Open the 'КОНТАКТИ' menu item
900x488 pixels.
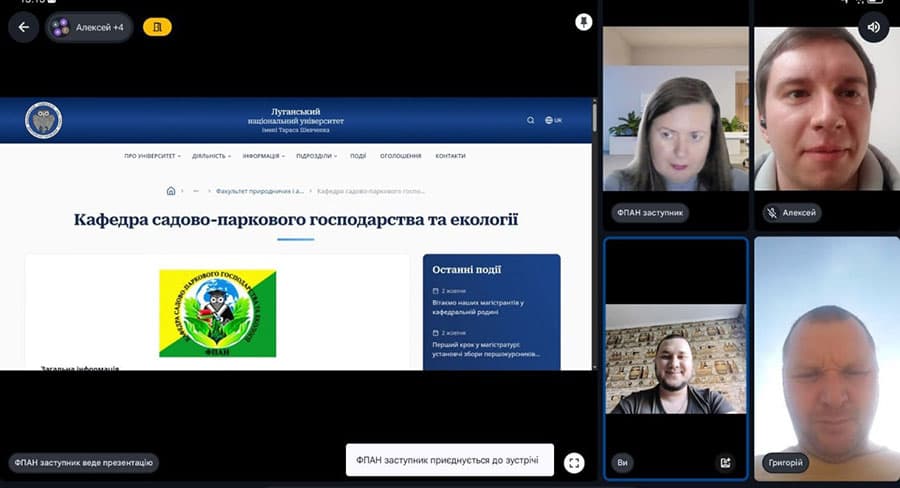click(451, 156)
